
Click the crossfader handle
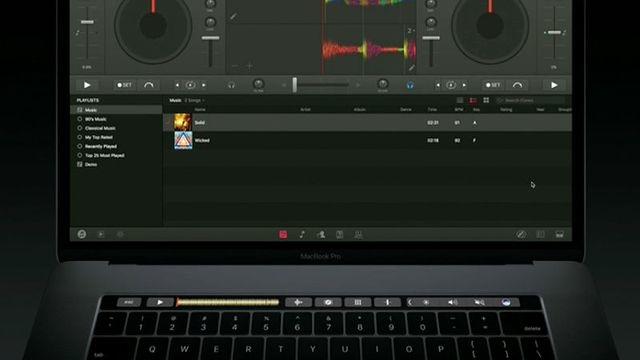[x=295, y=85]
